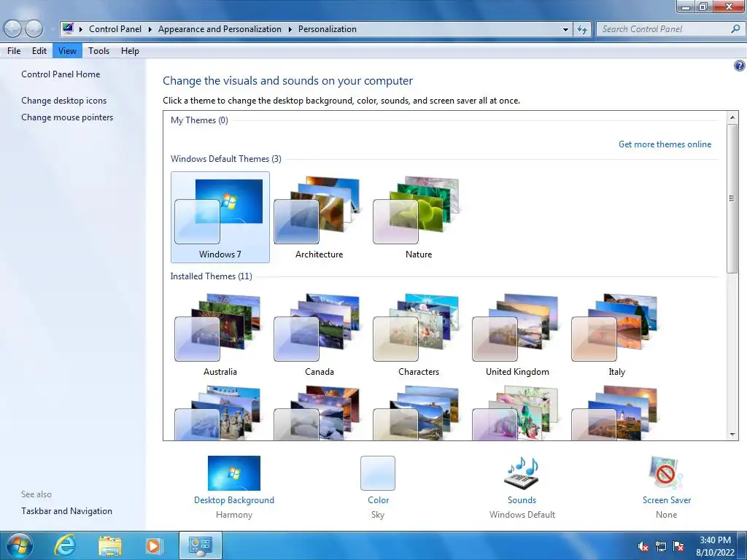Click the Forward navigation button
The width and height of the screenshot is (747, 560).
(x=34, y=29)
